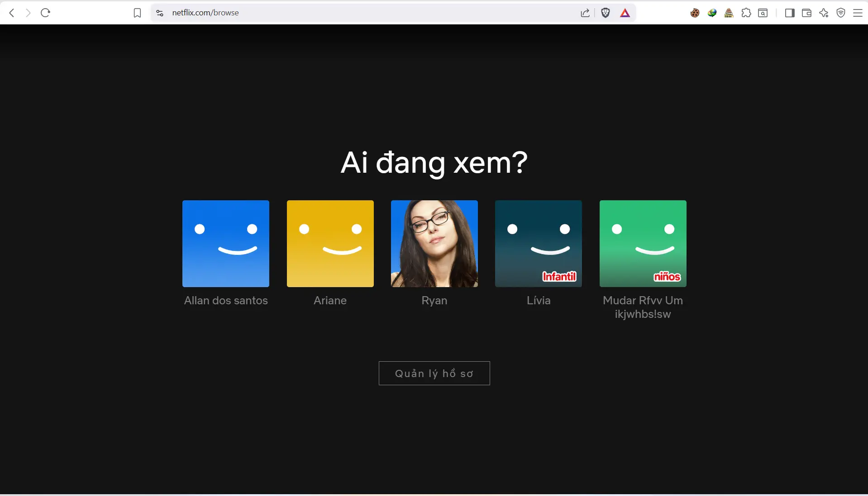Choose Ryan's profile picture

coord(434,244)
